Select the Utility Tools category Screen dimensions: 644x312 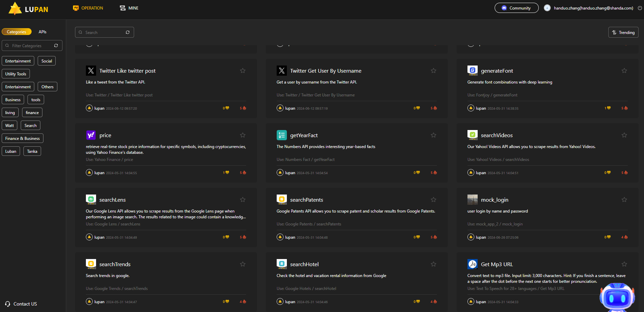tap(16, 74)
